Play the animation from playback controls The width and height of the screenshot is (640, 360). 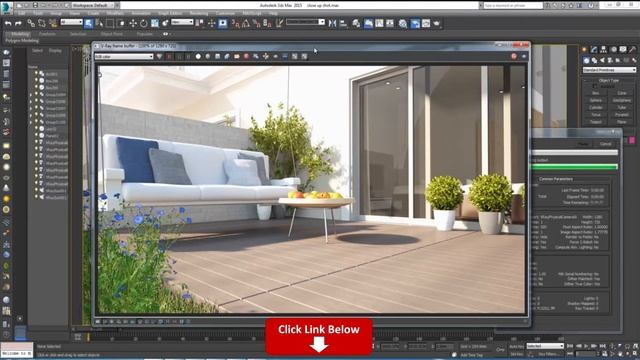click(x=586, y=346)
